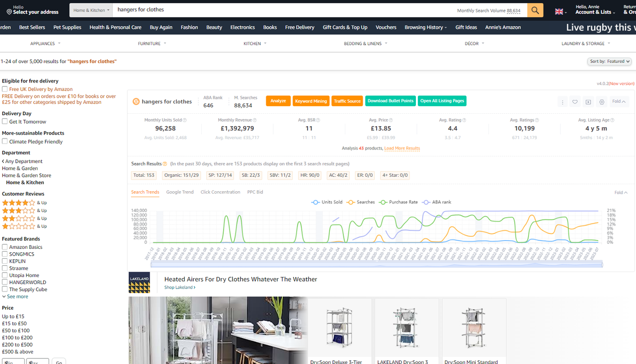Click Download Bullet Points button
Screen dimensions: 636x364
(391, 101)
